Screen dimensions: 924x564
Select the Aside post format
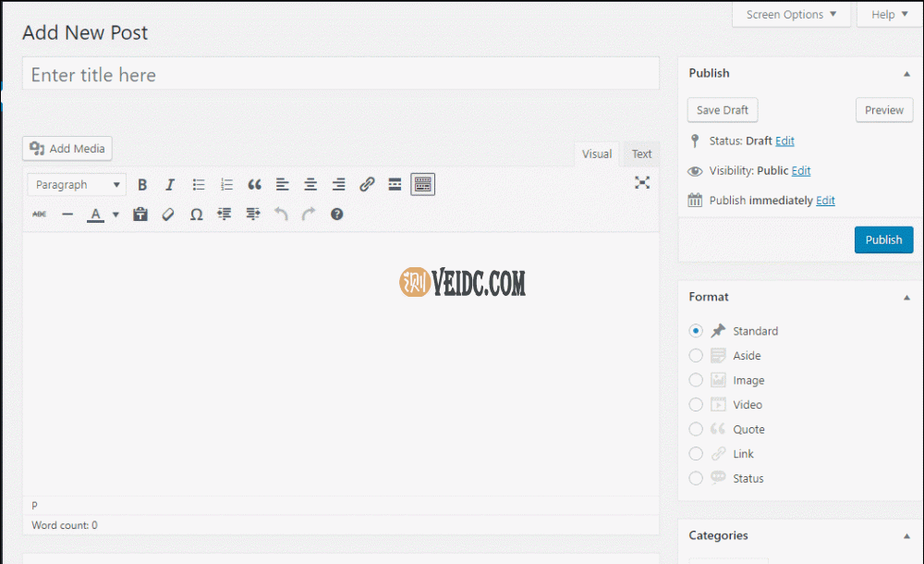(x=696, y=356)
